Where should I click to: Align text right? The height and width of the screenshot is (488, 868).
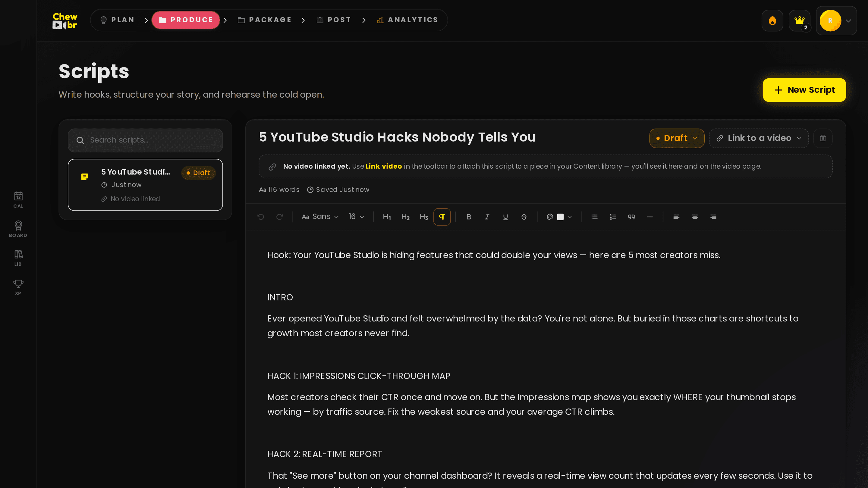713,217
